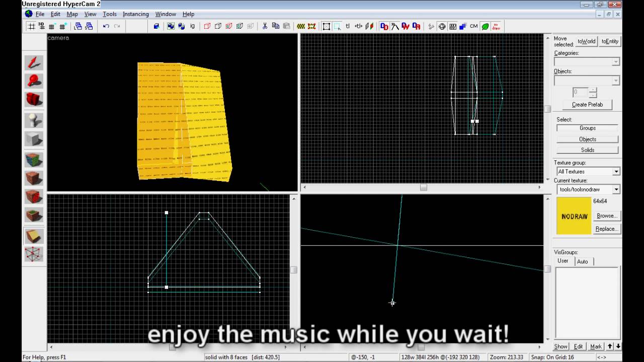Toggle the 'no draw' toolbar button
The width and height of the screenshot is (644, 362).
click(496, 26)
